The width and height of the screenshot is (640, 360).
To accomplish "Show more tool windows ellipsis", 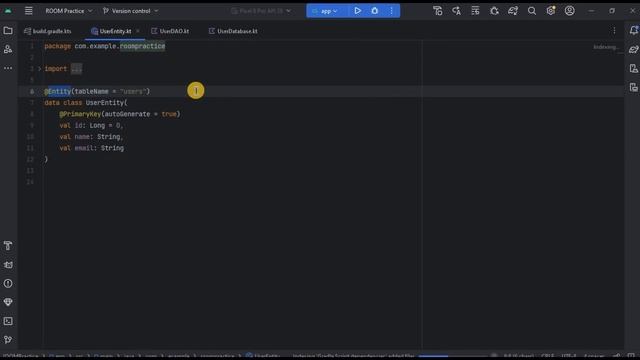I will [x=8, y=68].
